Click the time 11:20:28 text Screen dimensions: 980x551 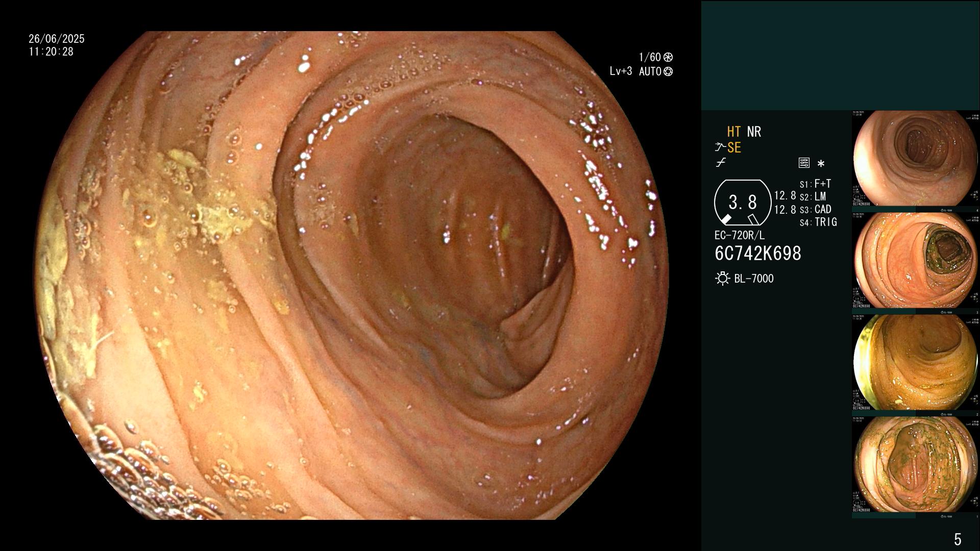pos(51,52)
